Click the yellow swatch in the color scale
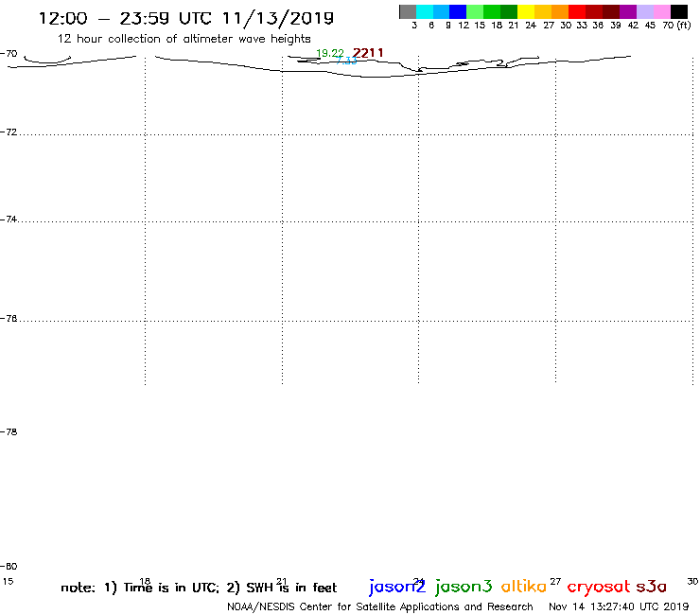The height and width of the screenshot is (615, 700). [526, 11]
